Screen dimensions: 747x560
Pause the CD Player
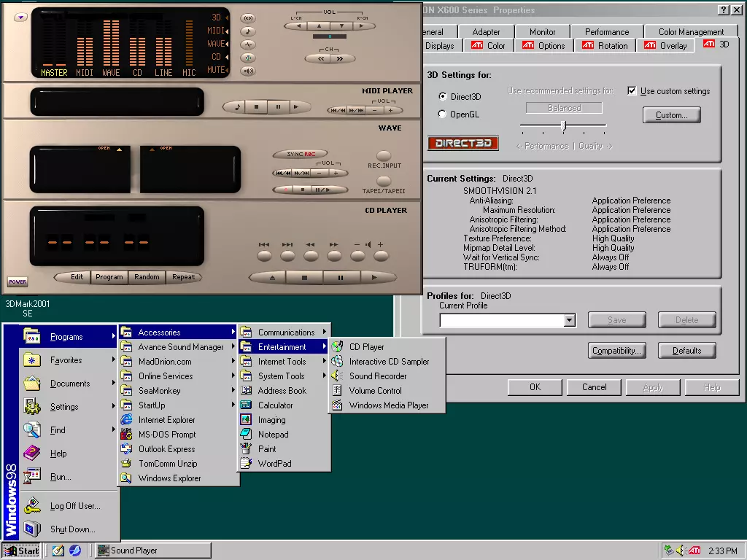coord(341,278)
